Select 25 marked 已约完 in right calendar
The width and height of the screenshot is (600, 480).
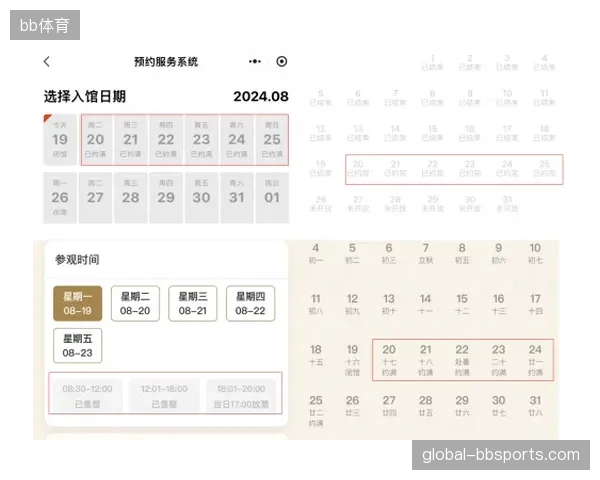click(545, 168)
